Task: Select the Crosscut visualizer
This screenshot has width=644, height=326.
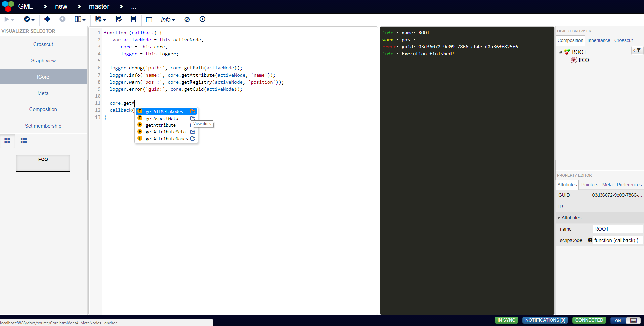Action: coord(43,44)
